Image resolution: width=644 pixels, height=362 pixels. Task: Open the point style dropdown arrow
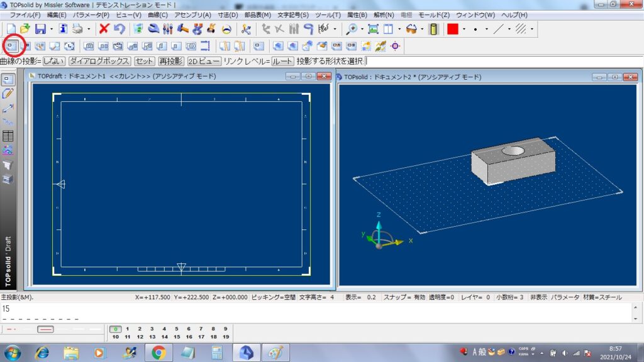tap(487, 29)
